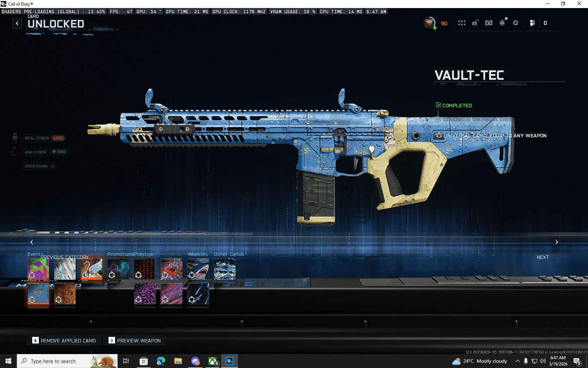The height and width of the screenshot is (368, 588).
Task: Select the shark weeklies camo tile
Action: [x=198, y=269]
